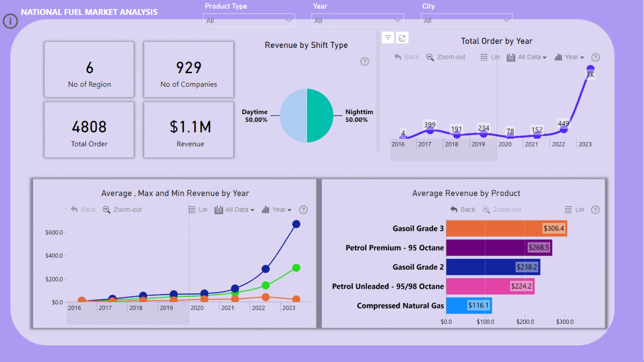Click the 78 data point on order line
Screen dimensions: 644x362
(x=510, y=136)
